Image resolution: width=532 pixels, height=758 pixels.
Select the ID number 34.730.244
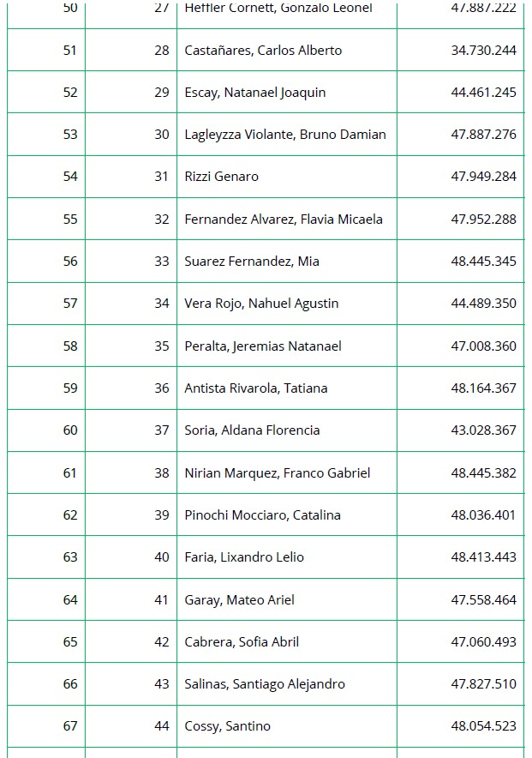pyautogui.click(x=483, y=51)
